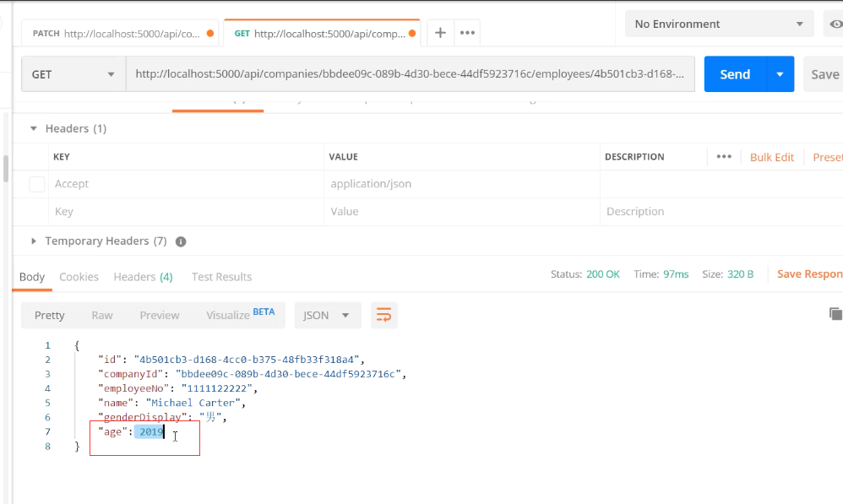Click the empty Description header field
843x504 pixels.
coord(721,212)
